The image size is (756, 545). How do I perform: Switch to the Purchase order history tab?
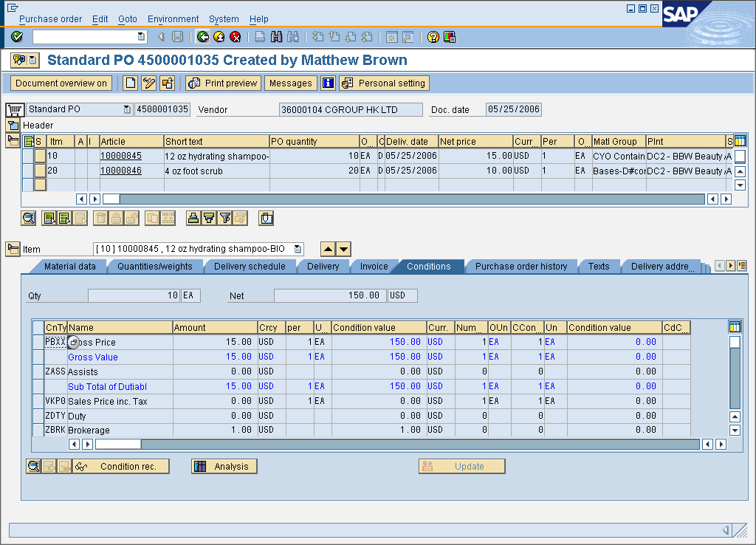(x=521, y=267)
